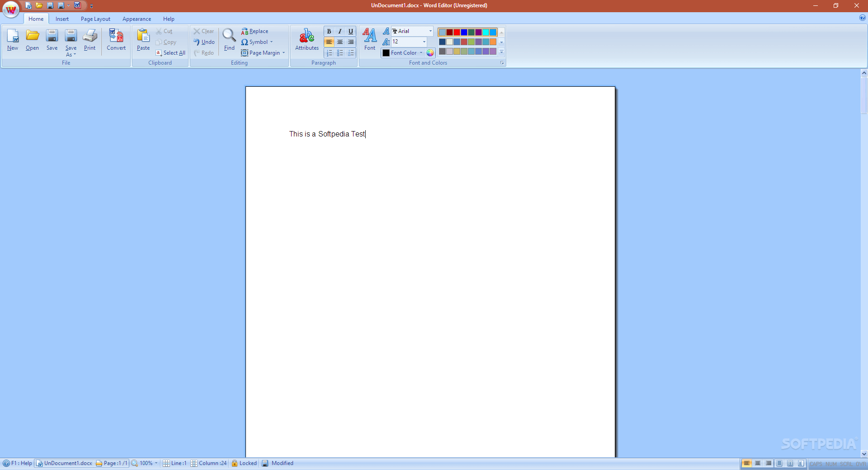
Task: Open the Arial font name dropdown
Action: pyautogui.click(x=430, y=31)
